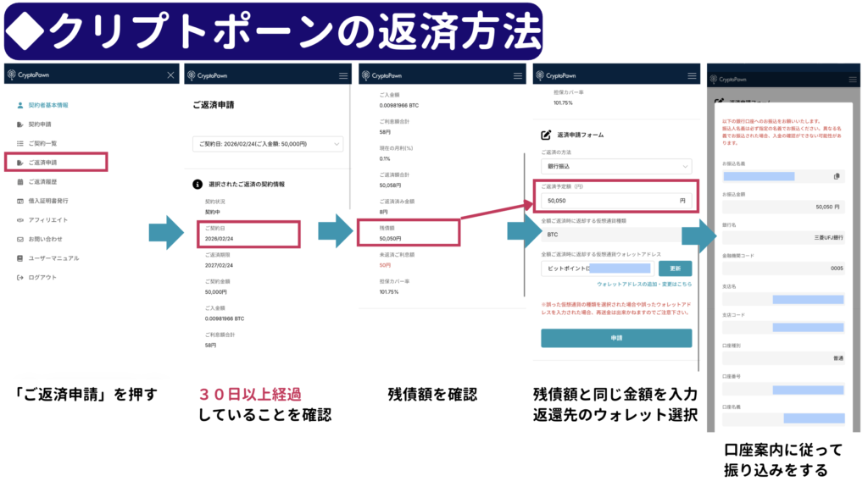The height and width of the screenshot is (487, 868).
Task: Click the ログアウト exit icon
Action: (x=19, y=277)
